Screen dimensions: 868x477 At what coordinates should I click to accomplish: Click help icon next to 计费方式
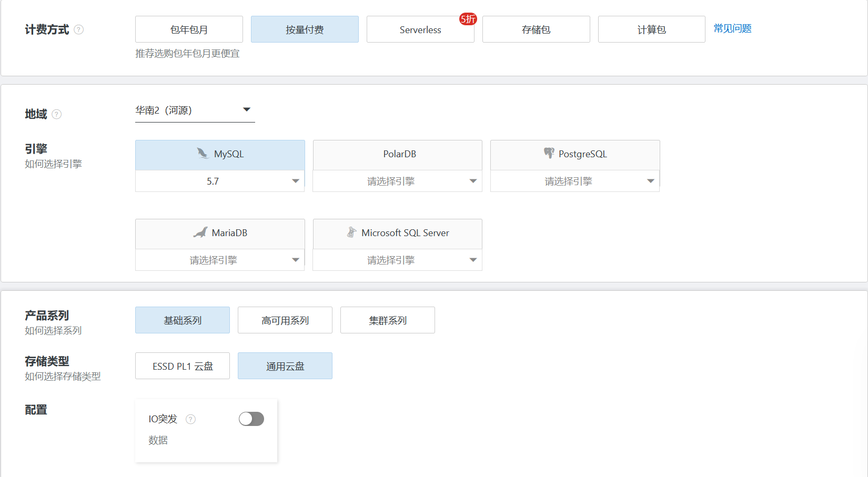click(x=79, y=29)
